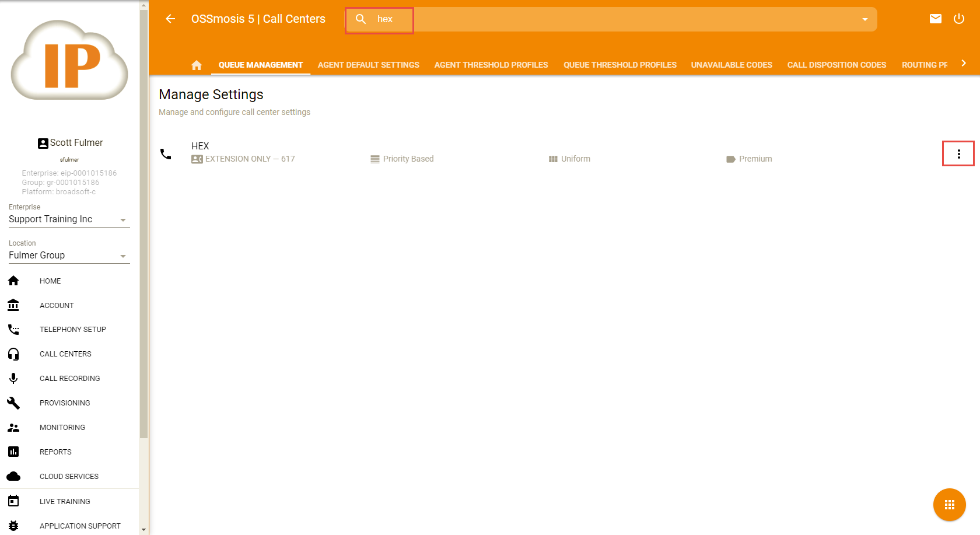
Task: Open the mail envelope icon
Action: (935, 19)
